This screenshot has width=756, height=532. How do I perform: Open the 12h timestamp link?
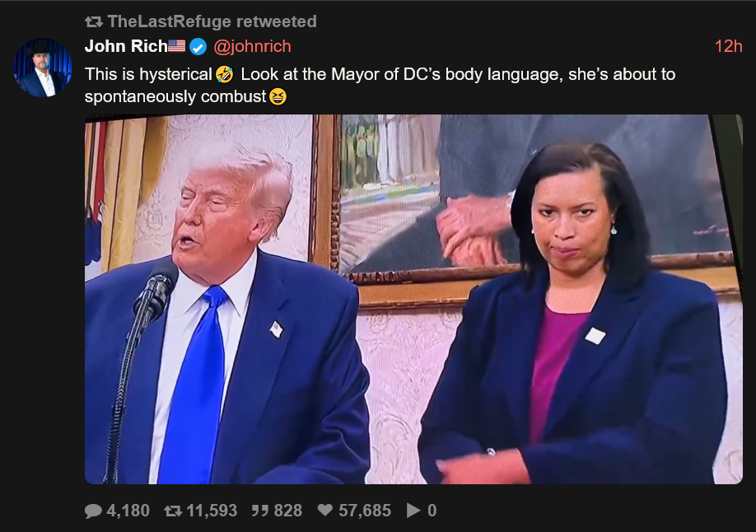[x=728, y=46]
